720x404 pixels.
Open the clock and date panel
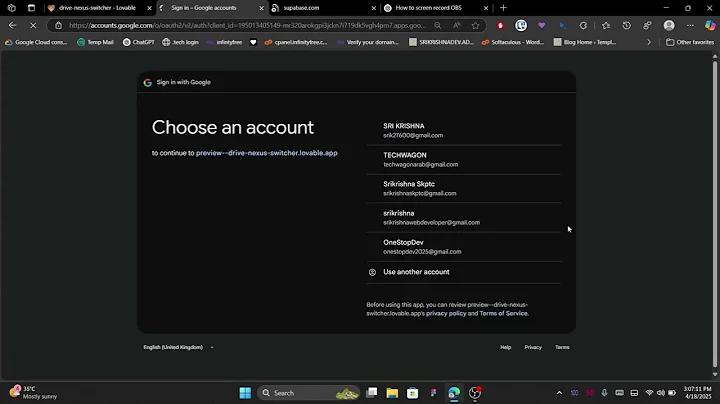697,393
